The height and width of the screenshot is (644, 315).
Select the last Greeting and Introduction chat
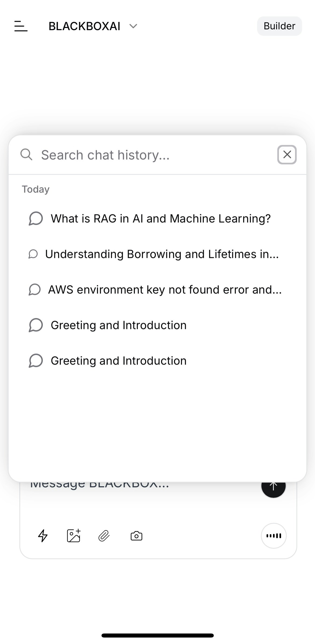(x=118, y=361)
